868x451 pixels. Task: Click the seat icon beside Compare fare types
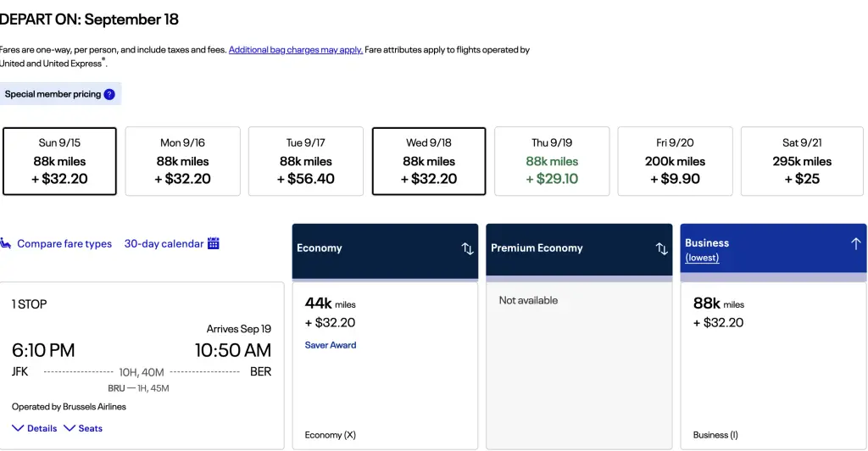point(6,244)
